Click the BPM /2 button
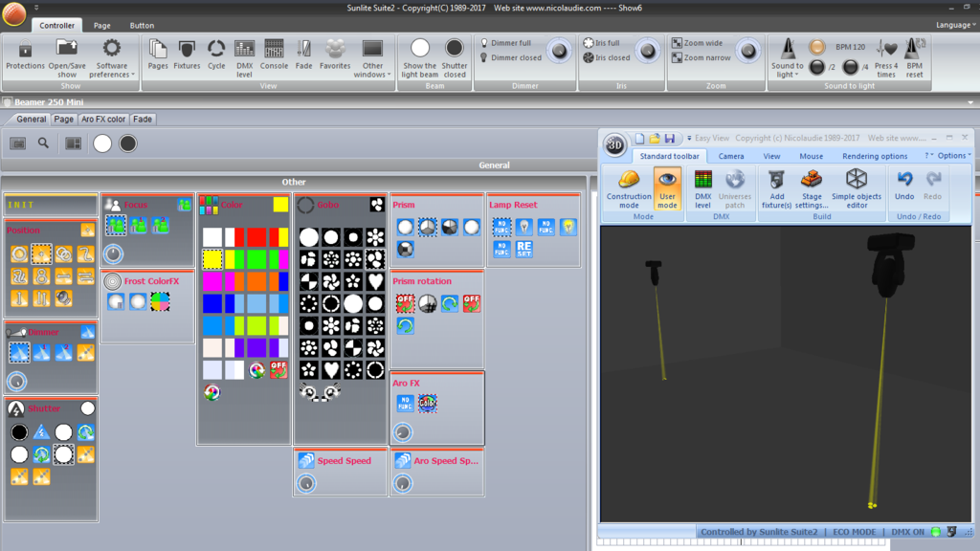980x551 pixels. [x=817, y=67]
